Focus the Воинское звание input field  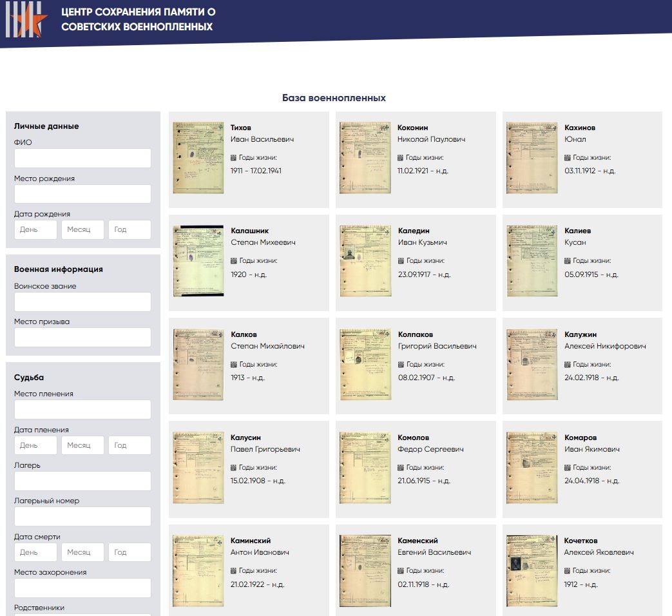(x=82, y=302)
